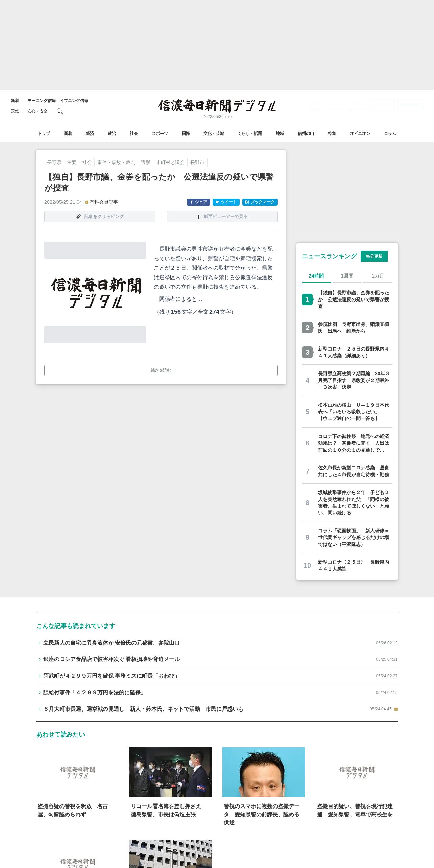
Task: Open rank 7 article 佐久市長が新型コロナ感染
Action: (x=347, y=471)
